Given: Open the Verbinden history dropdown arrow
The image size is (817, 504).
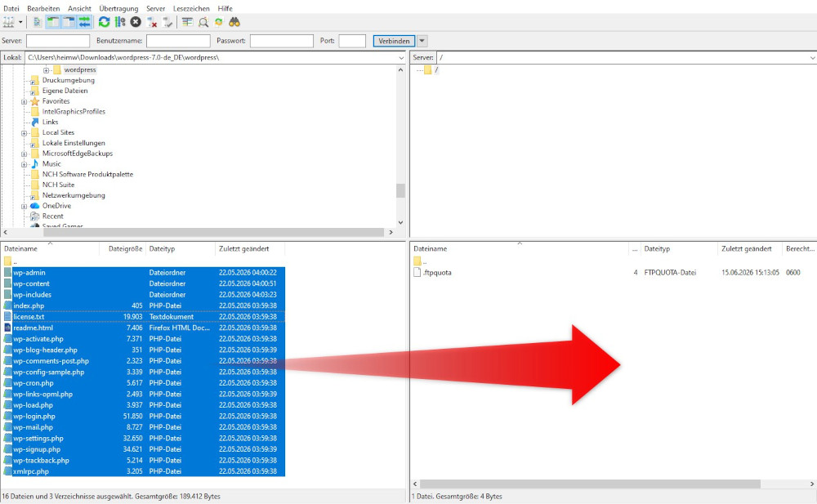Looking at the screenshot, I should point(422,41).
